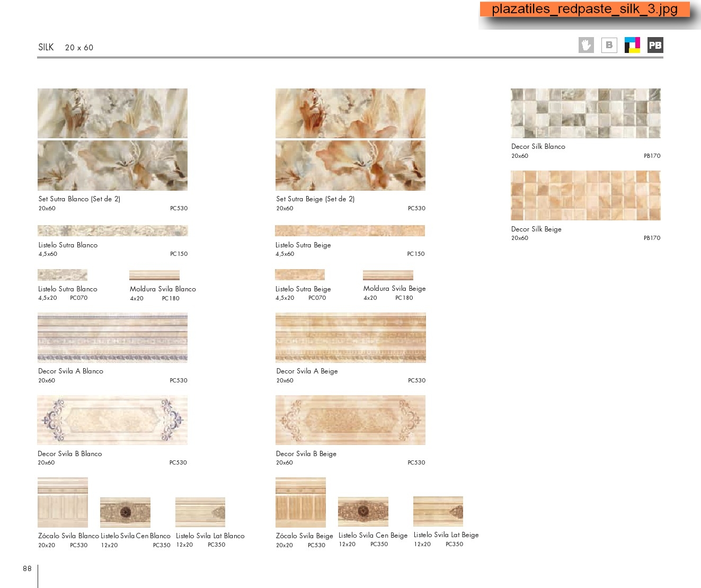The height and width of the screenshot is (588, 701).
Task: Select the Listelo Svila Cen Blanco image
Action: [x=125, y=512]
